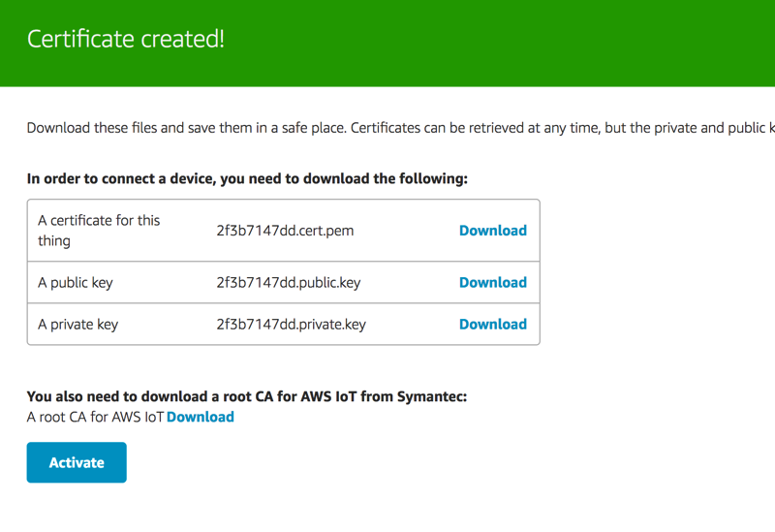Click the 2f3b7147dd.public.key filename text
The width and height of the screenshot is (775, 532).
pyautogui.click(x=288, y=283)
